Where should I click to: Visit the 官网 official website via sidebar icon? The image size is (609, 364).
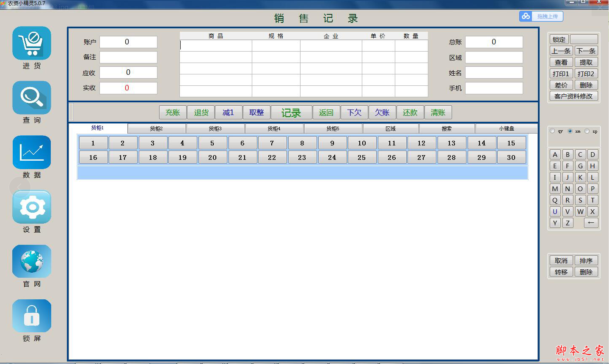tap(31, 261)
